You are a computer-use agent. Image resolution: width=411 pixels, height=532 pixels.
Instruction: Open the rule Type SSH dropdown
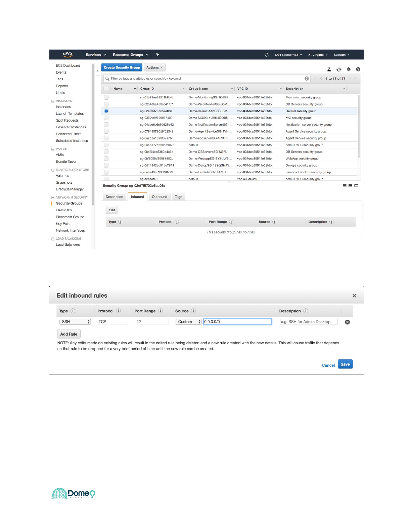(75, 322)
